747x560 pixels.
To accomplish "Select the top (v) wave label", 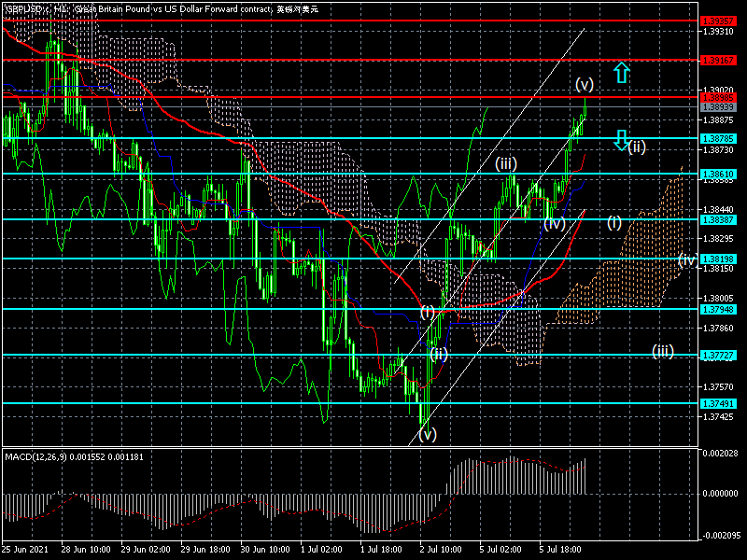I will (585, 83).
